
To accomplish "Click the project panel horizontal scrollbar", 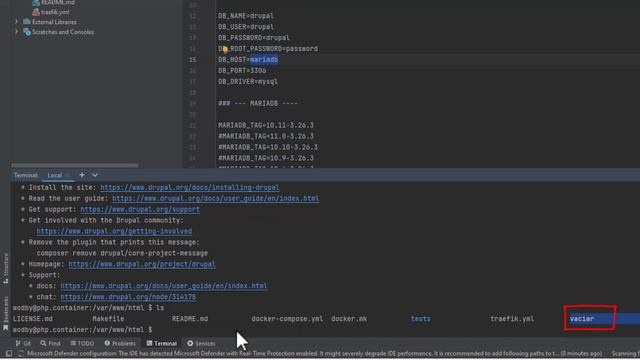I will click(x=75, y=165).
